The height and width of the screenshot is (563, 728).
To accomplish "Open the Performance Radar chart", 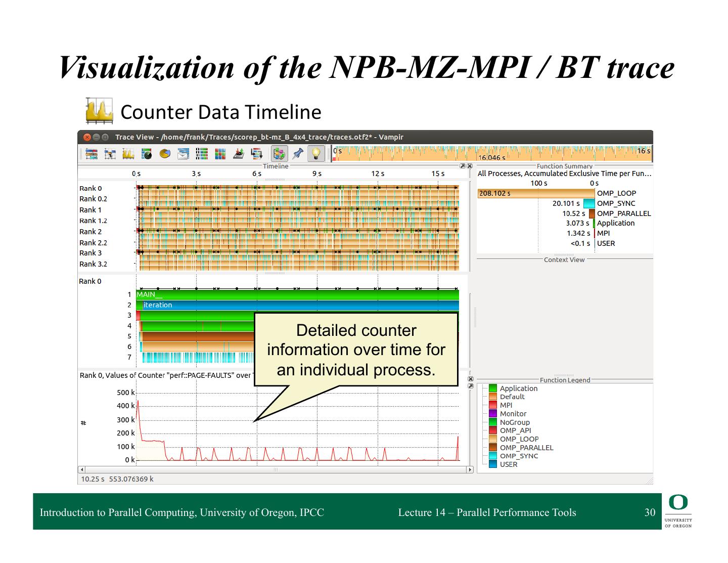I will click(x=147, y=154).
